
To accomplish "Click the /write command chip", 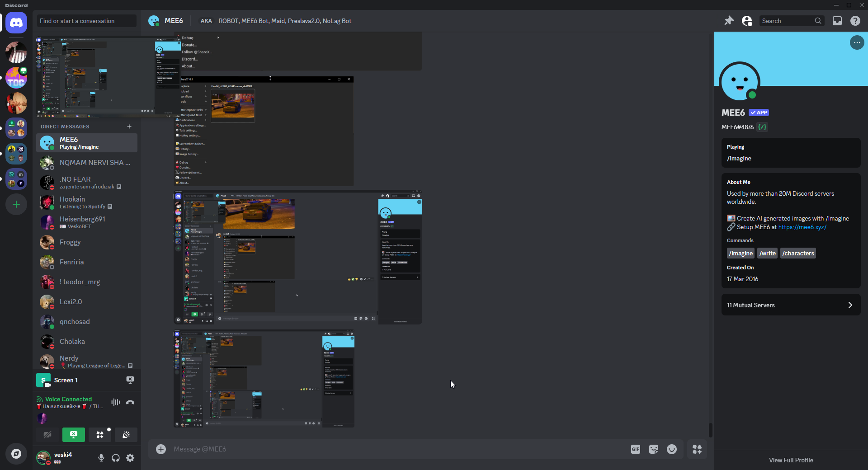I will pos(767,253).
